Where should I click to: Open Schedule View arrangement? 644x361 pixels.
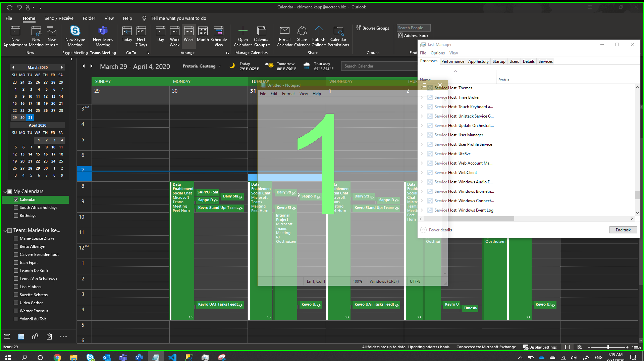pyautogui.click(x=219, y=36)
